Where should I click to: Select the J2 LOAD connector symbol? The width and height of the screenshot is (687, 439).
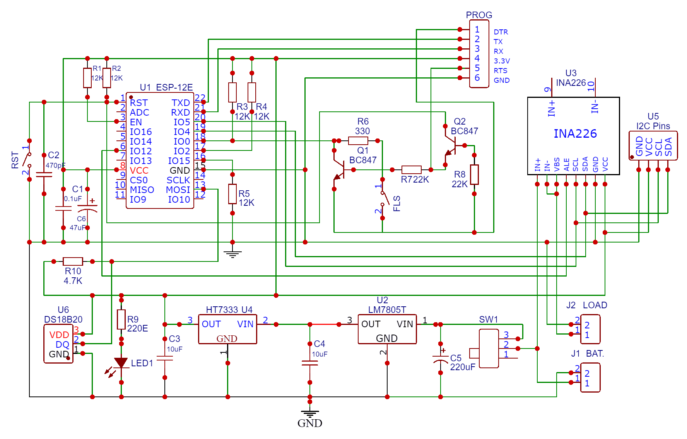pos(590,329)
